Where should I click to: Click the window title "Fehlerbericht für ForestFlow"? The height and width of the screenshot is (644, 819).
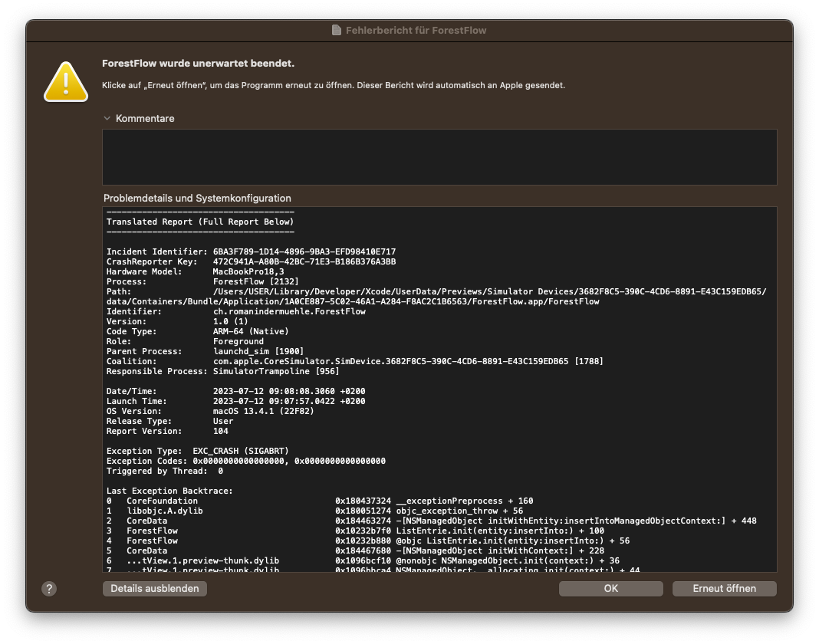pos(416,30)
